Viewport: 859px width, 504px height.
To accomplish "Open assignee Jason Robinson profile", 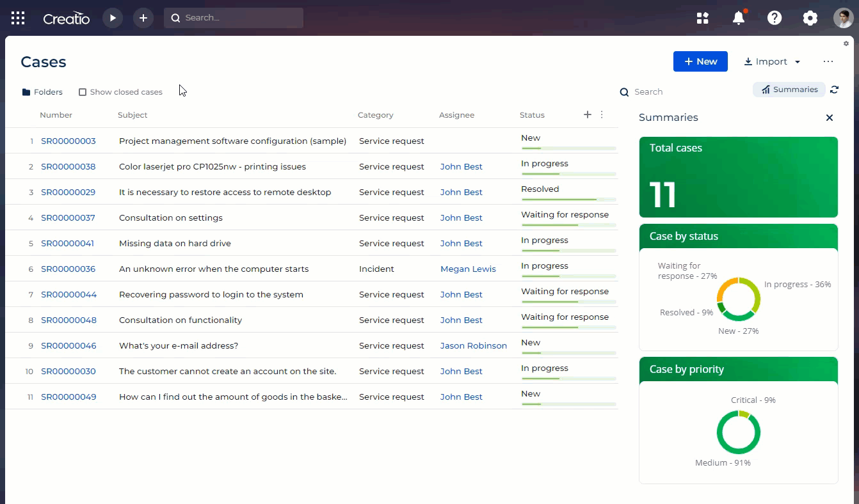I will [x=474, y=345].
